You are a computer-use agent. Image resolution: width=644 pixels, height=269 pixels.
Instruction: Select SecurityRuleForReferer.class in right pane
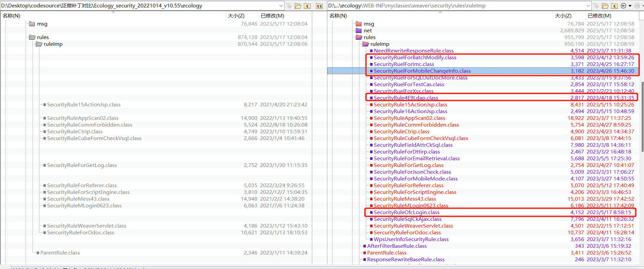[x=409, y=186]
